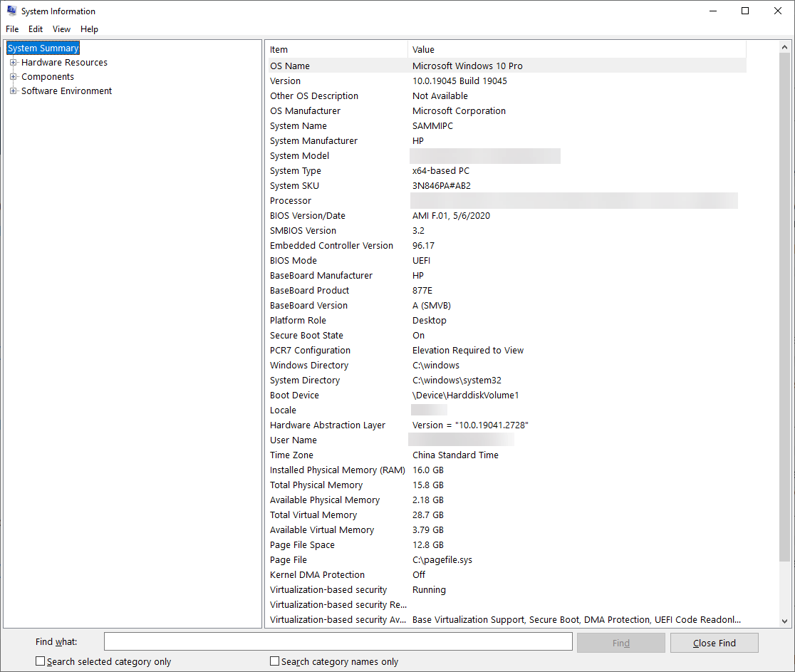Click the Item column header
Screen dimensions: 795x672
338,49
